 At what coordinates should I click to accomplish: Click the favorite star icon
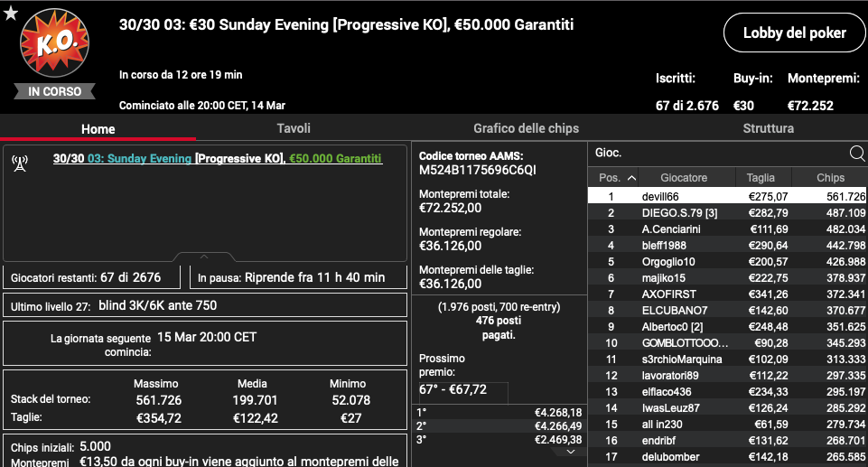point(11,14)
